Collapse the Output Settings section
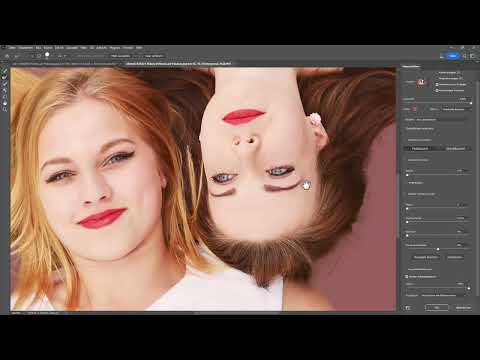Viewport: 480px width, 360px height. pyautogui.click(x=405, y=269)
